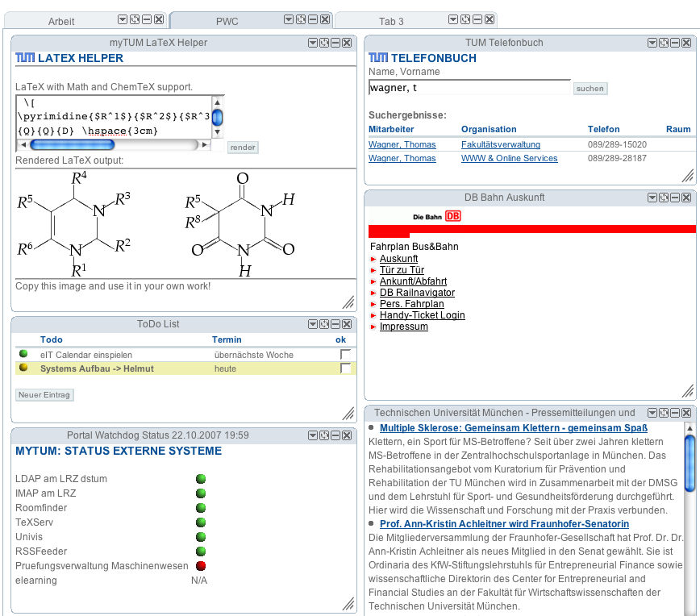
Task: Switch to the Arbeit tab
Action: pos(61,22)
